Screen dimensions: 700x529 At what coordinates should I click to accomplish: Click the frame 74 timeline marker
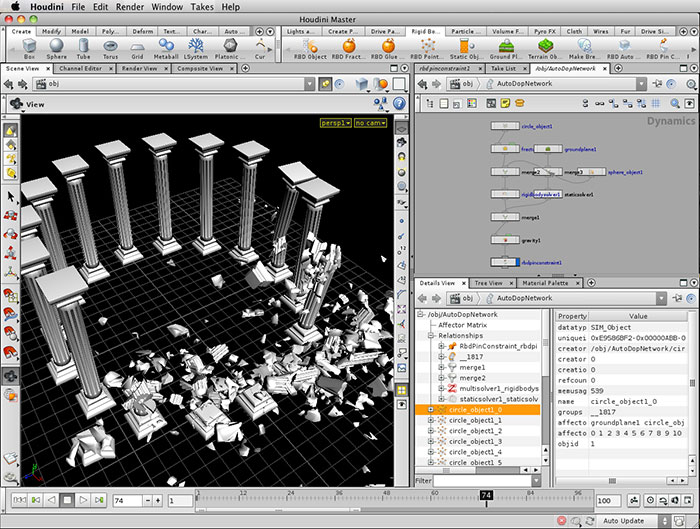point(486,495)
